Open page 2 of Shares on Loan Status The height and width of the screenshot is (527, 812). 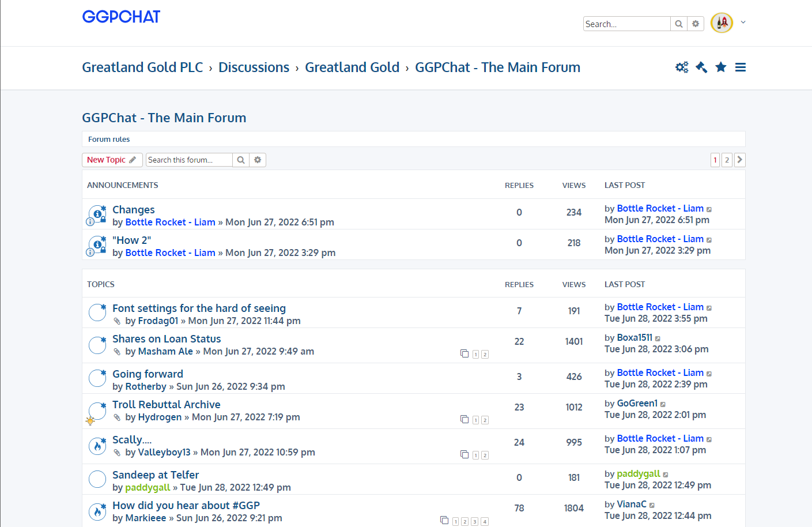point(485,355)
